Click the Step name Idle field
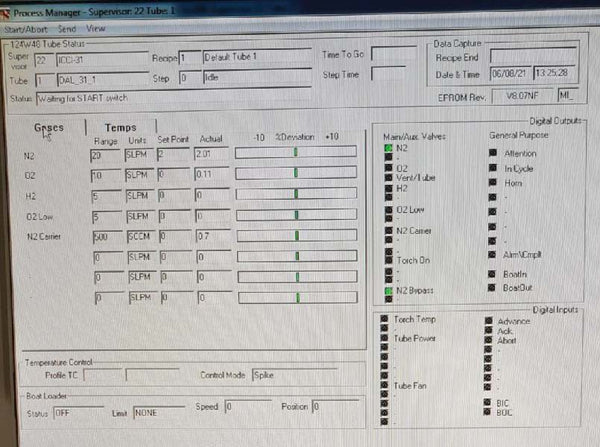Screen dimensions: 600x447 click(257, 77)
